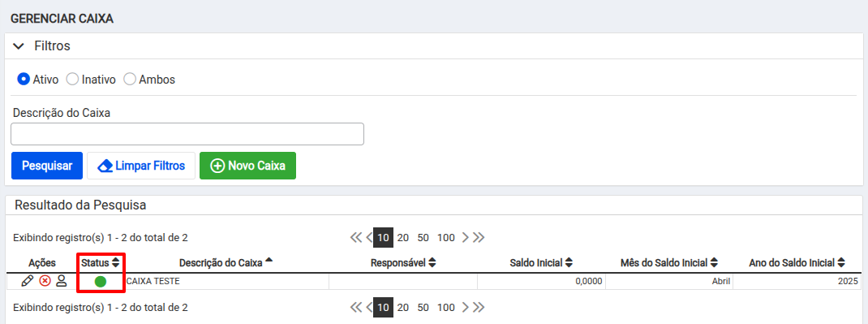The image size is (868, 324).
Task: Go to next page in bottom paginator
Action: pyautogui.click(x=466, y=308)
